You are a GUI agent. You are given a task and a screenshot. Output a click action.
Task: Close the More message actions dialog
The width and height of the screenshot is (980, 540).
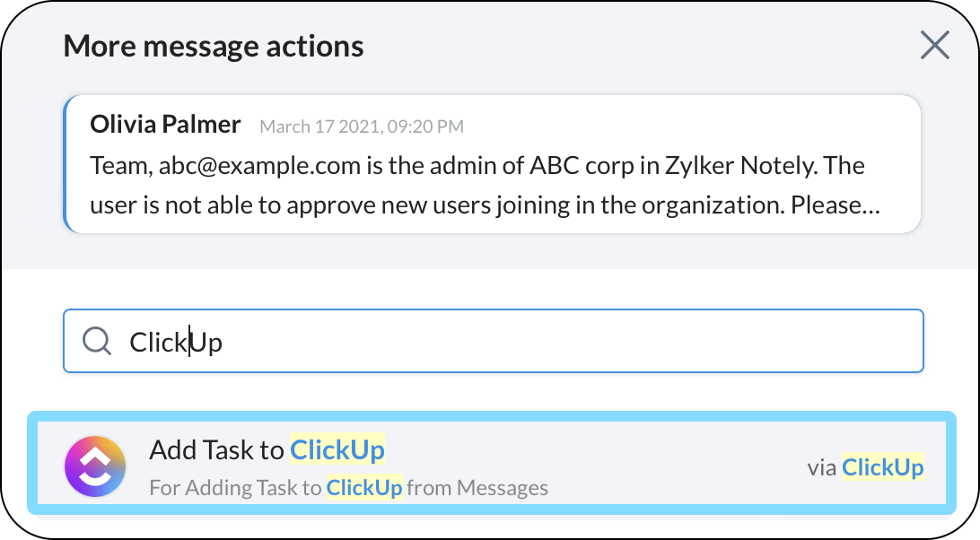935,45
